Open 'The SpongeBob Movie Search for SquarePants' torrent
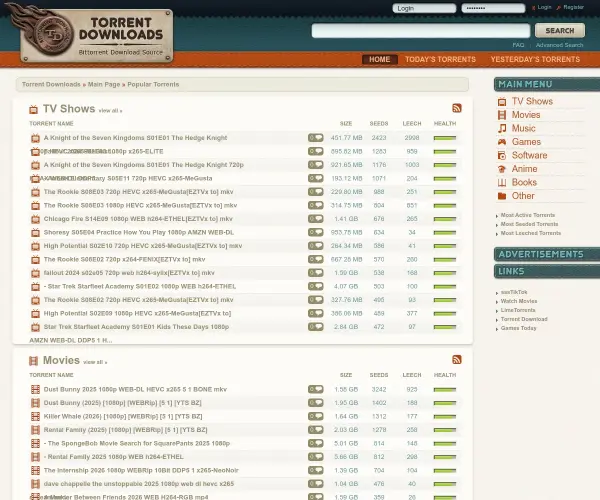Image resolution: width=600 pixels, height=500 pixels. (137, 443)
